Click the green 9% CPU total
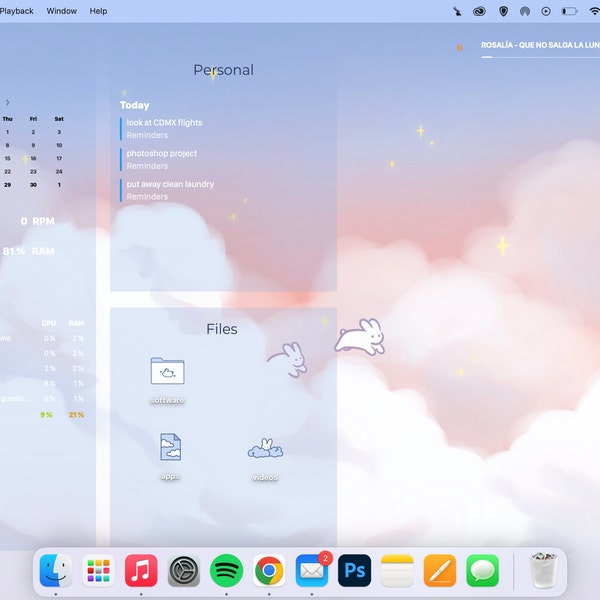Viewport: 600px width, 600px height. tap(46, 415)
